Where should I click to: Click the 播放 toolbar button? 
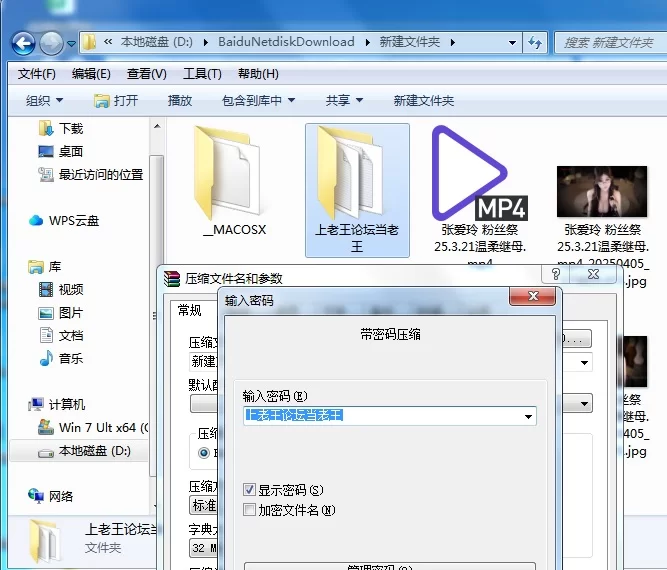(x=180, y=101)
